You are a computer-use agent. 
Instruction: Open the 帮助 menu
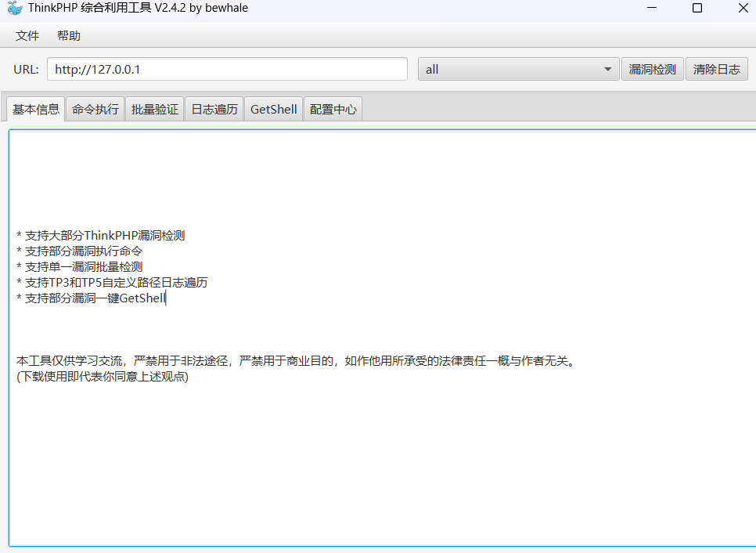coord(68,36)
